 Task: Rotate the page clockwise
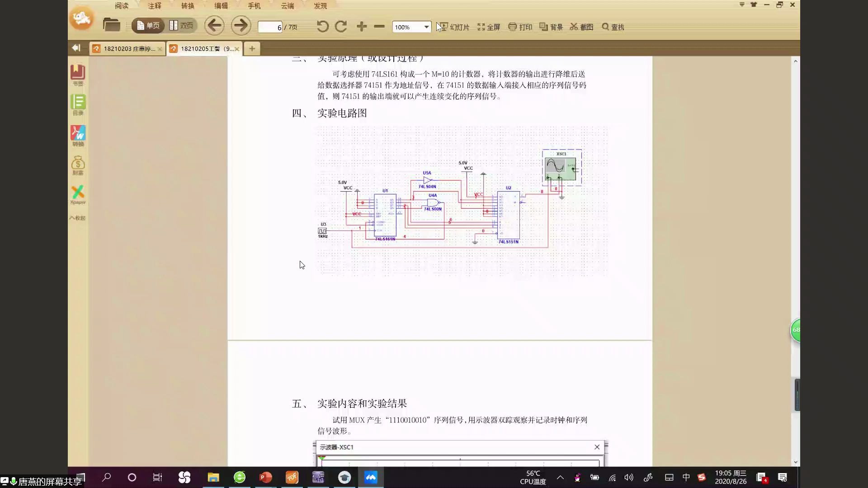341,26
